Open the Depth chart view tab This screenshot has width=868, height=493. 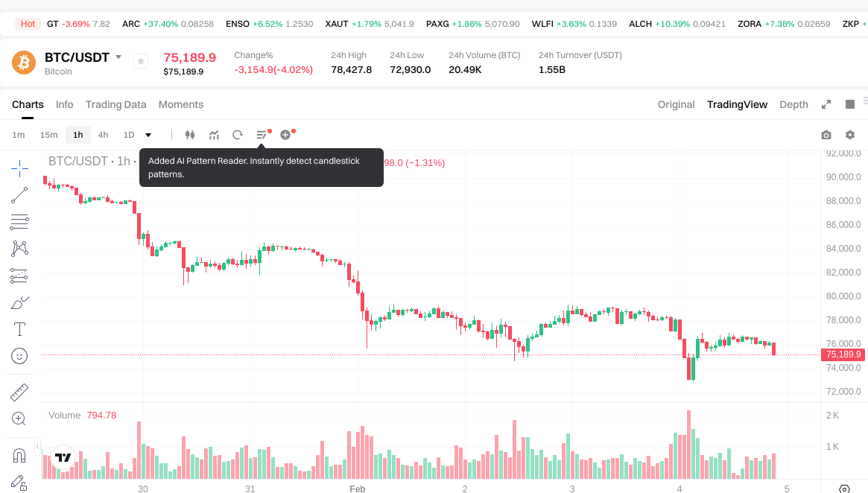click(793, 104)
